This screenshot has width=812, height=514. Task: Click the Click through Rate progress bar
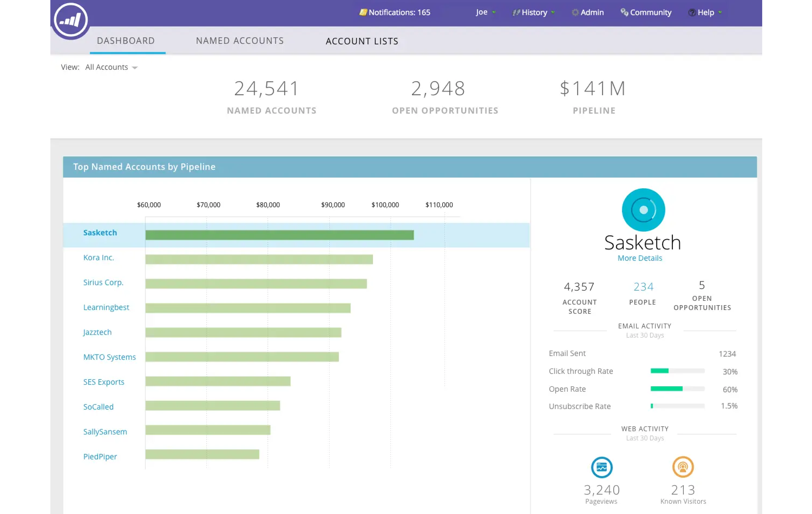point(677,371)
